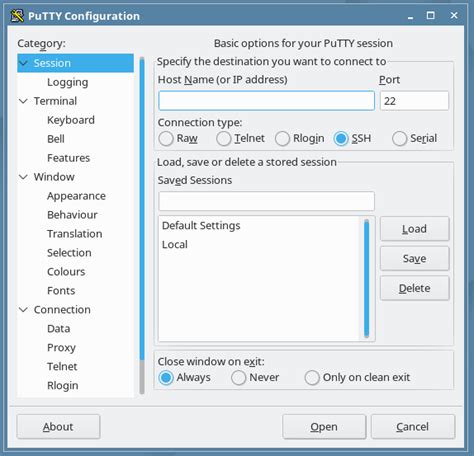Click the PuTTY icon in title bar
Image resolution: width=474 pixels, height=456 pixels.
click(17, 16)
